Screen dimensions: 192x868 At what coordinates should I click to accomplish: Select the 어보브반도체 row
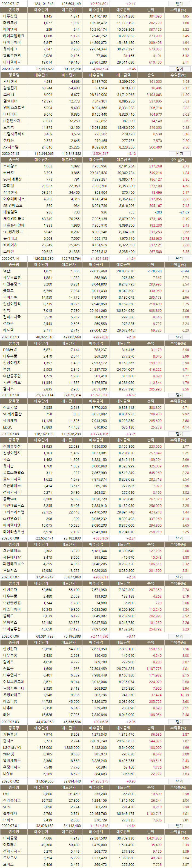point(96,682)
